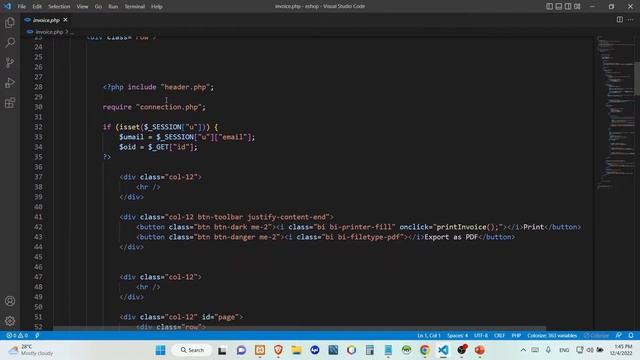This screenshot has height=360, width=640.
Task: Open the Extensions view
Action: [10, 102]
